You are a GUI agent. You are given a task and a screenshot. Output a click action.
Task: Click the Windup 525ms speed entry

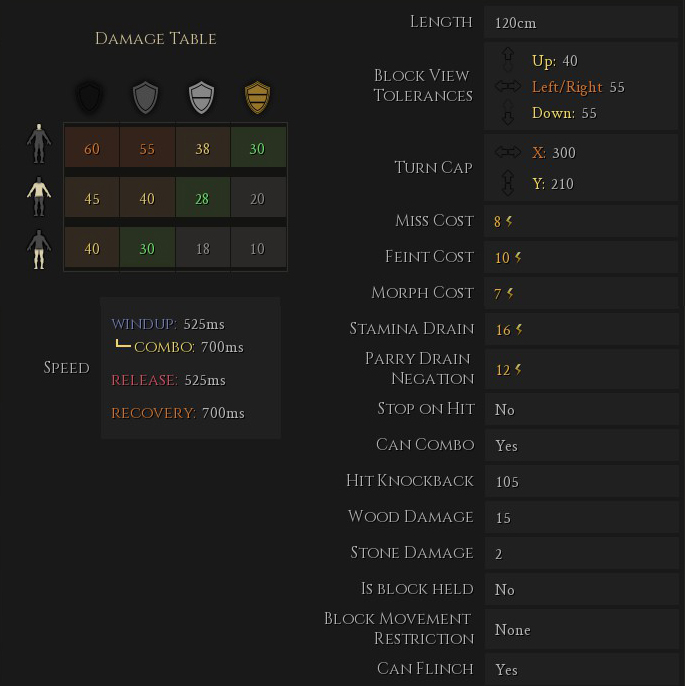168,325
